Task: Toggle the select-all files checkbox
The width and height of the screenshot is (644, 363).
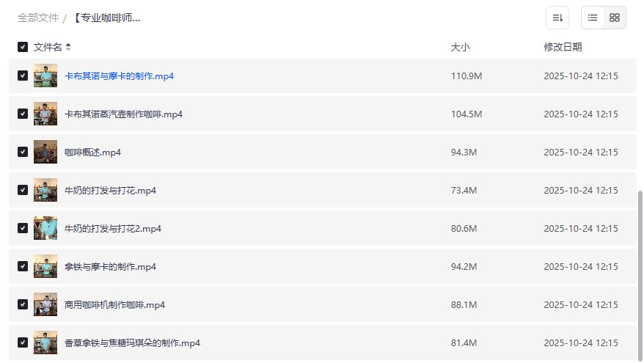Action: point(23,47)
